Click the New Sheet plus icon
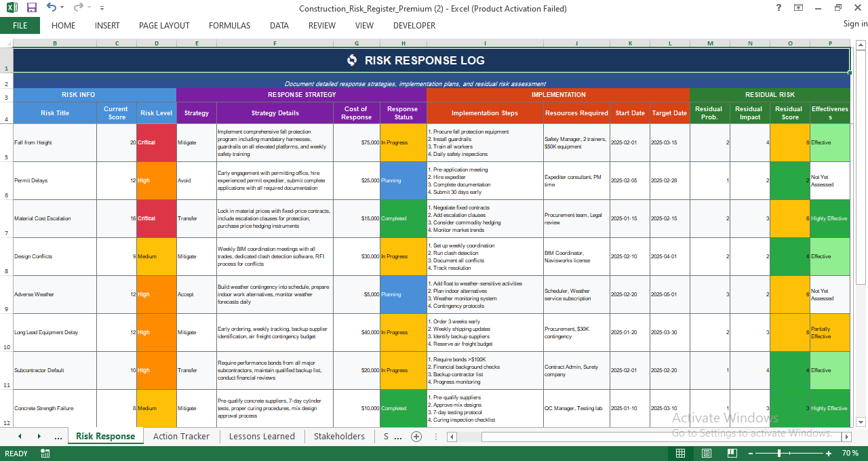Viewport: 868px width, 461px height. pyautogui.click(x=416, y=437)
